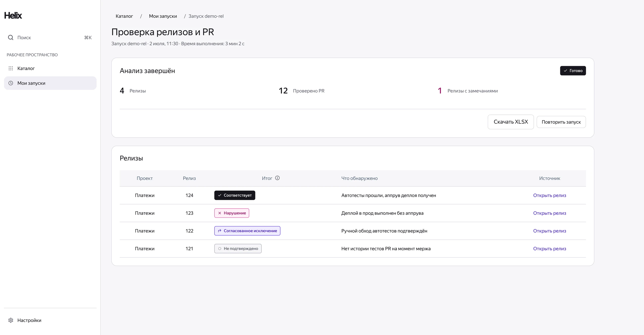Click the dotted circle icon in Не подтверждено
Screen dimensions: 644x335
click(219, 248)
